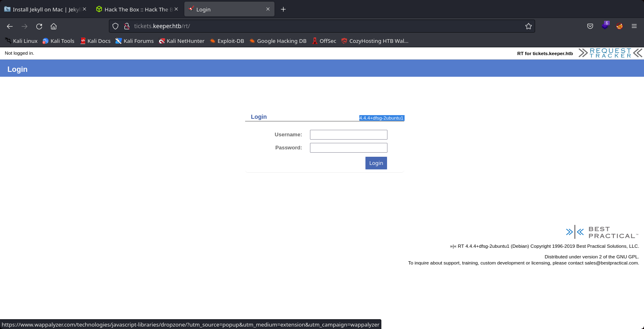This screenshot has height=329, width=644.
Task: Click the sales@bestpractical.com contact text
Action: click(612, 263)
